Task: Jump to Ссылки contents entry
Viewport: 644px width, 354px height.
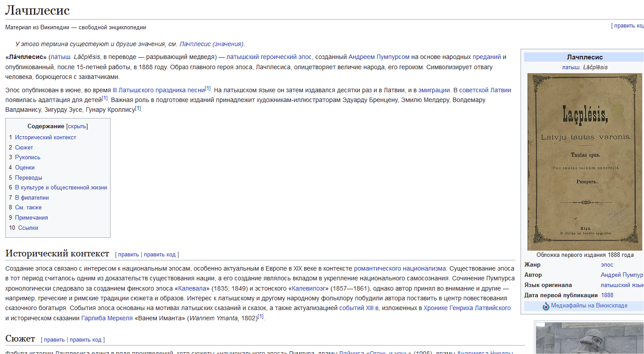Action: tap(28, 228)
